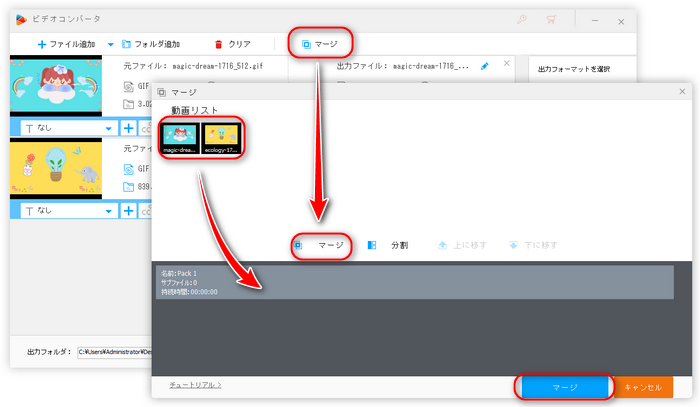Select the ecology-17... thumbnail in 動画リスト
The image size is (700, 407).
(222, 138)
